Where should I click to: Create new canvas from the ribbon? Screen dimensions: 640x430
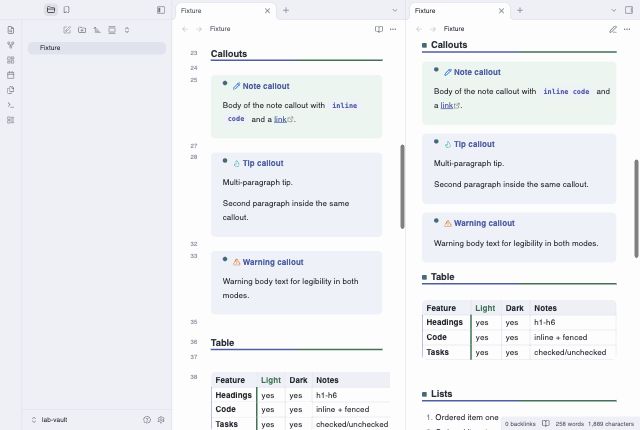tap(11, 60)
